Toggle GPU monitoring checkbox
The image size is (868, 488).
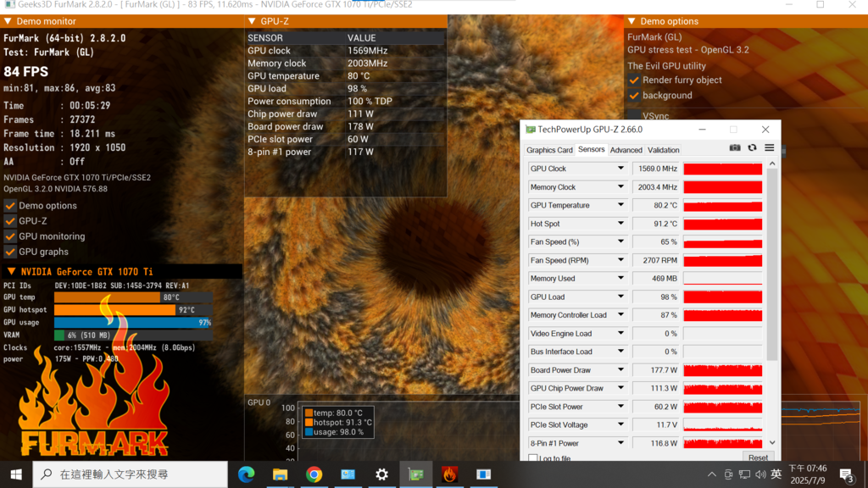tap(10, 236)
